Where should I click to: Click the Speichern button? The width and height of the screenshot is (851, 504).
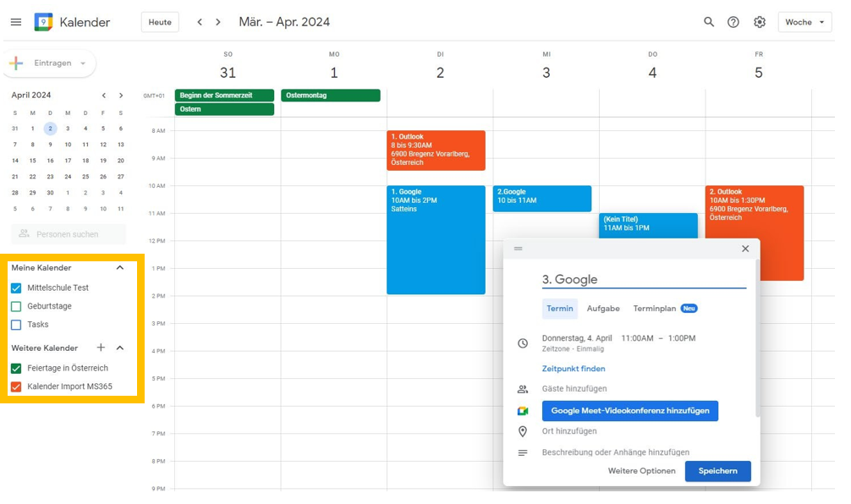pos(717,471)
